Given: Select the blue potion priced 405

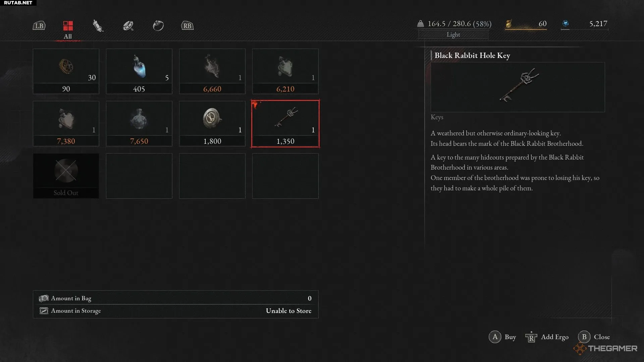Looking at the screenshot, I should pyautogui.click(x=139, y=71).
